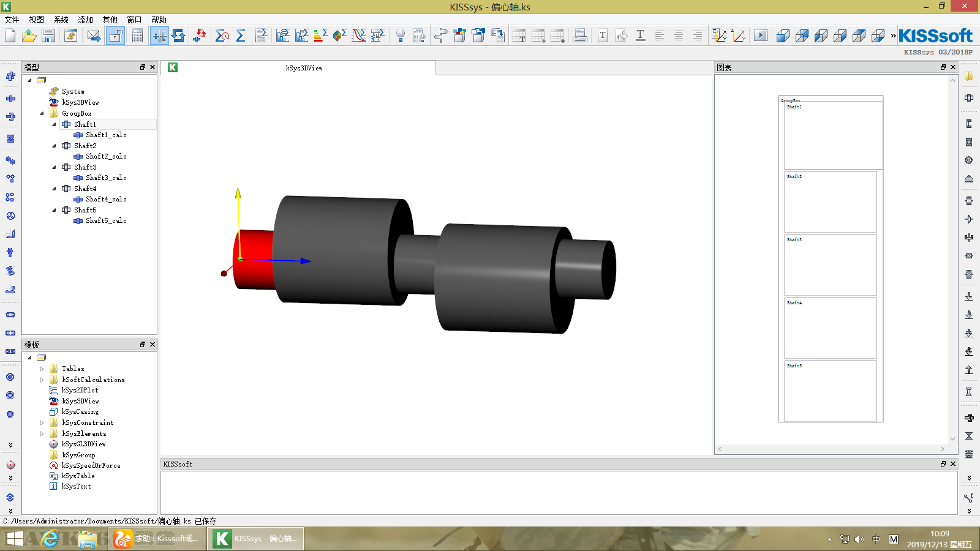Select kSysGL3DView in the templates list
The image size is (980, 551).
click(83, 444)
